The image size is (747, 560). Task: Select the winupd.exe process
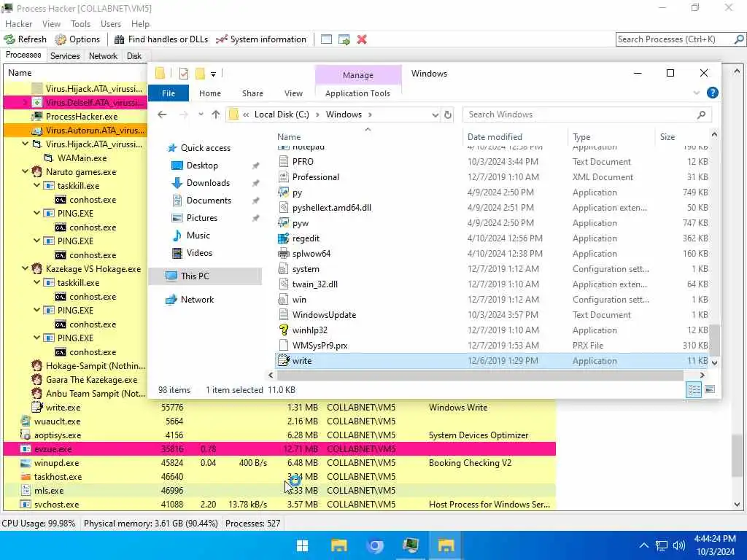click(279, 462)
